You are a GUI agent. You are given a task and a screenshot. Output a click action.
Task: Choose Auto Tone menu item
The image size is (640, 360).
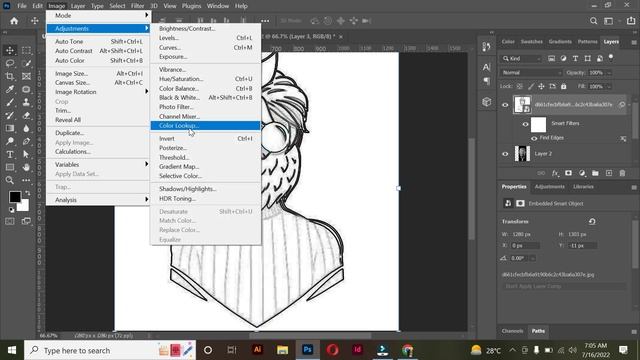(98, 42)
